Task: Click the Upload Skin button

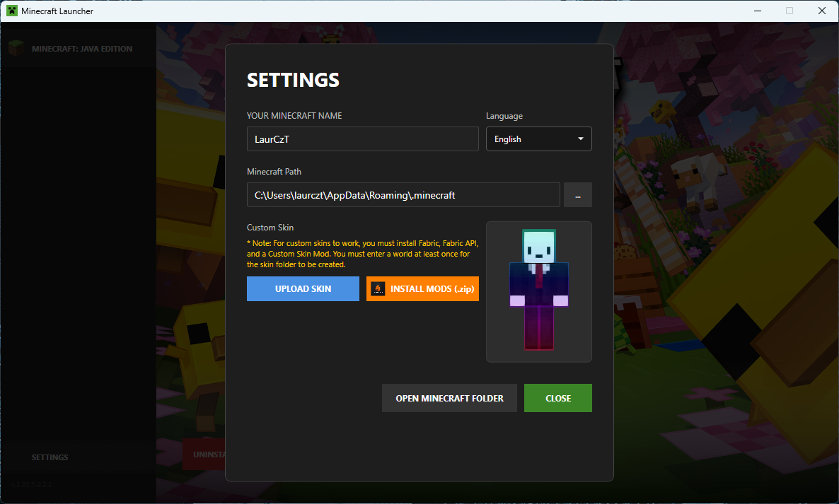Action: click(x=303, y=288)
